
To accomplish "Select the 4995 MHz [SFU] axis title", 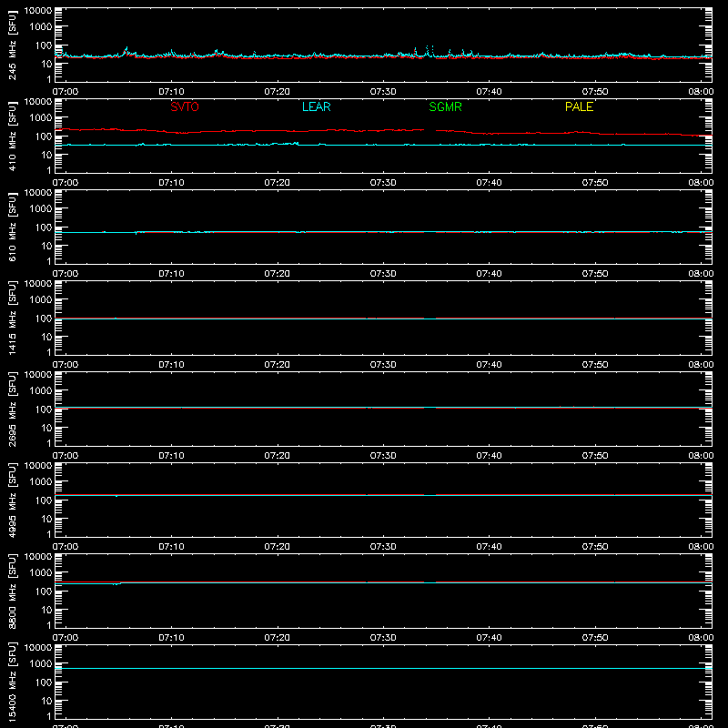I will click(x=12, y=500).
